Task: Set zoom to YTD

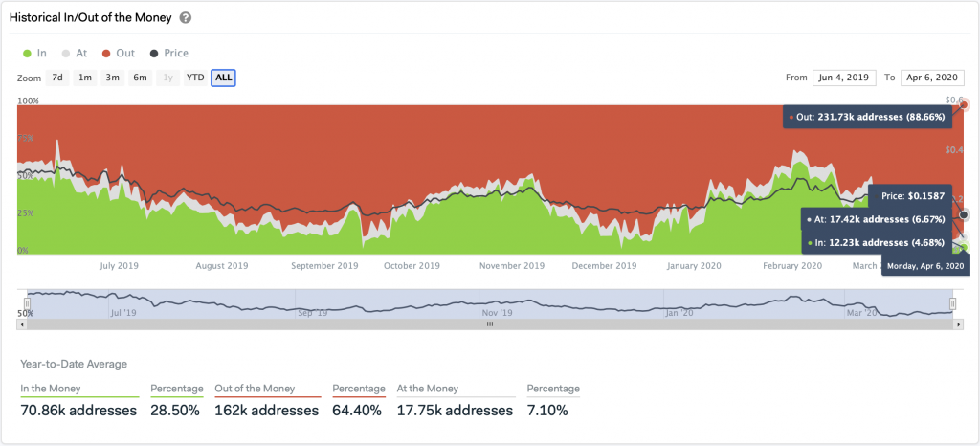Action: [195, 78]
